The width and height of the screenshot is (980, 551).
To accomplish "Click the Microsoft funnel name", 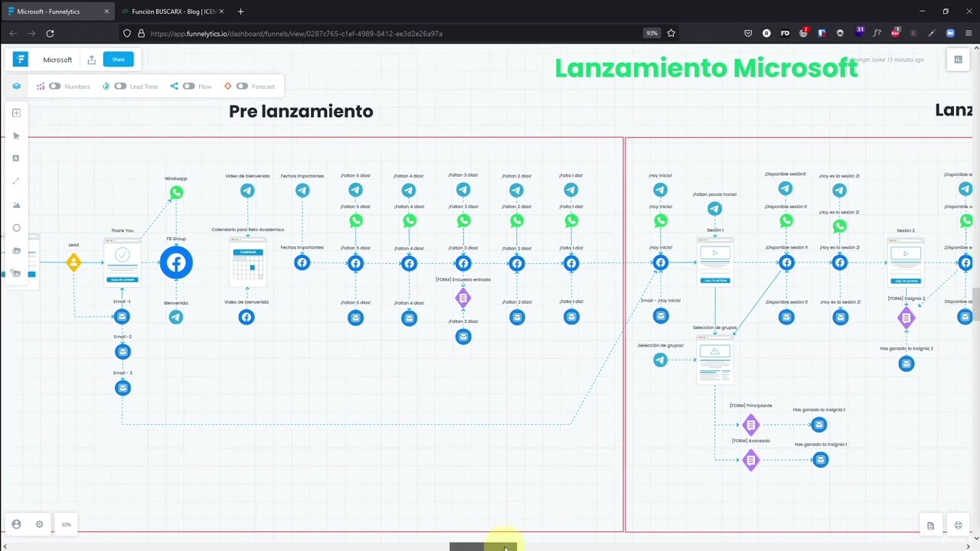I will 57,60.
